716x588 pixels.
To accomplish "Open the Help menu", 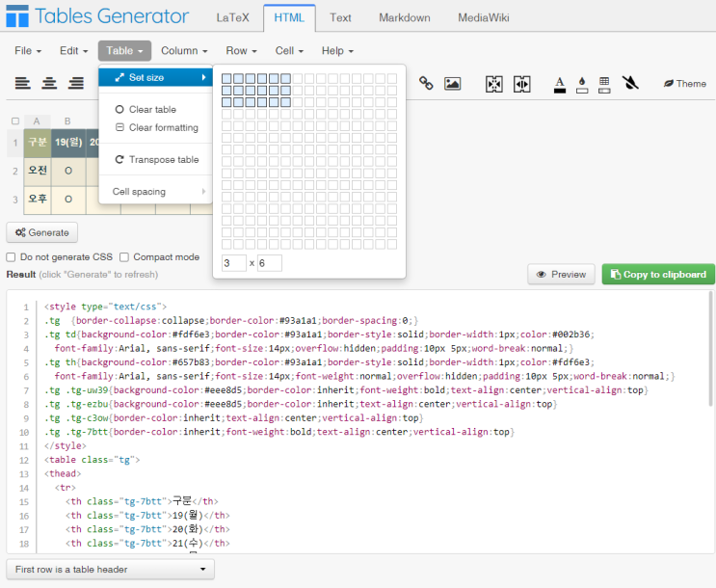I will click(337, 51).
